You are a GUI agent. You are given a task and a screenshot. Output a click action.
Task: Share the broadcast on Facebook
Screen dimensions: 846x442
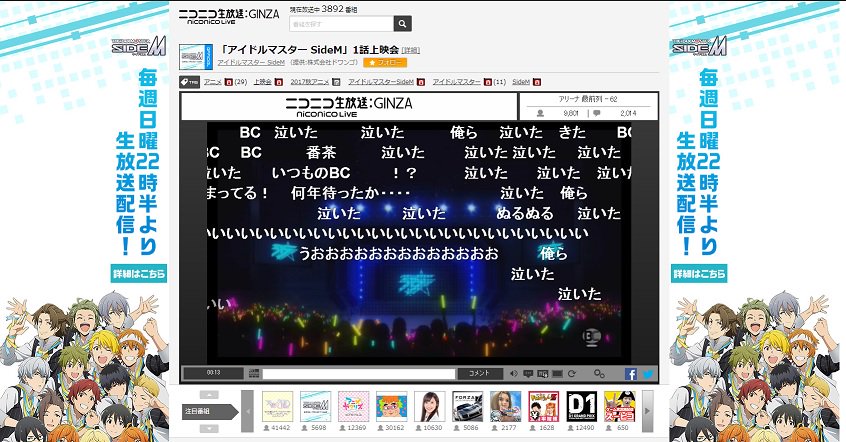[x=631, y=373]
